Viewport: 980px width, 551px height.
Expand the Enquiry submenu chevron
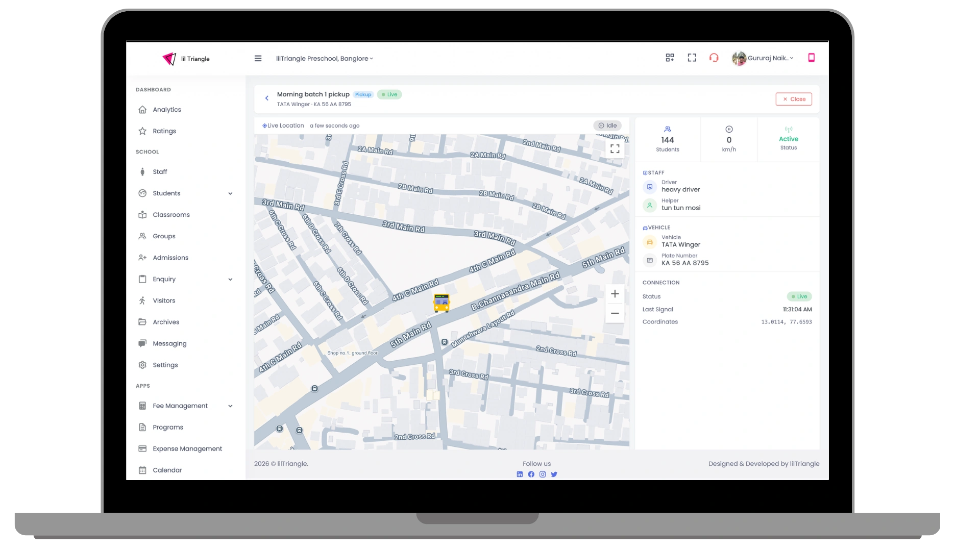pos(230,279)
